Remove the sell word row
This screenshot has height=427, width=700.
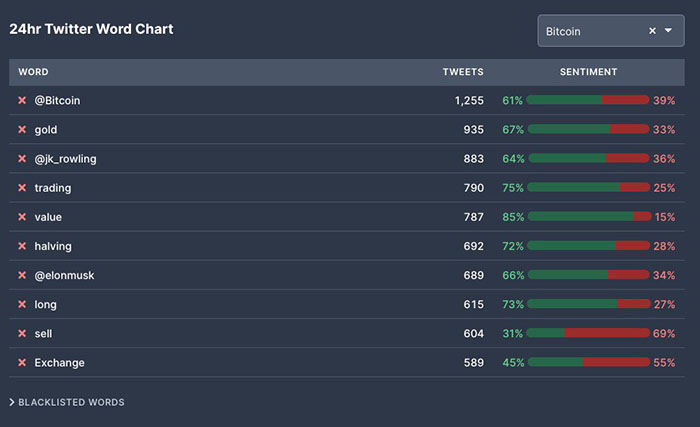pos(22,333)
